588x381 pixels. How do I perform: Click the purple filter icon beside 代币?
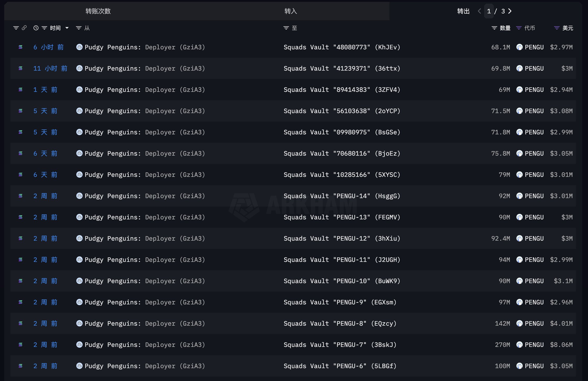click(518, 28)
